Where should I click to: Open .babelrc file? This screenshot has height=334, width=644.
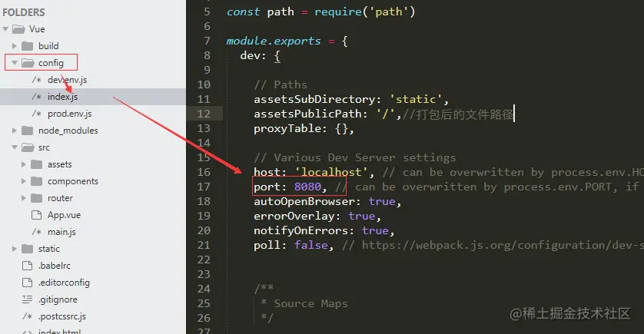tap(55, 266)
